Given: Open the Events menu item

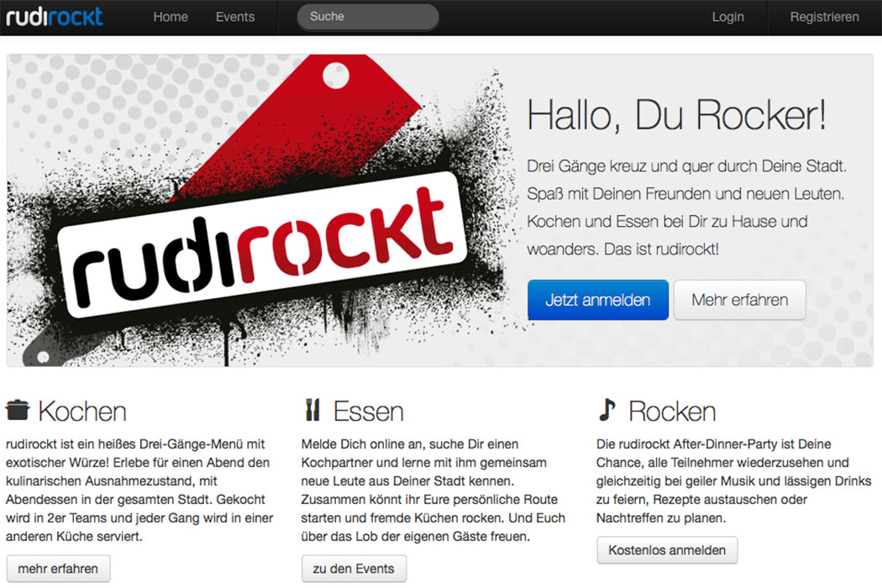Looking at the screenshot, I should pos(235,17).
